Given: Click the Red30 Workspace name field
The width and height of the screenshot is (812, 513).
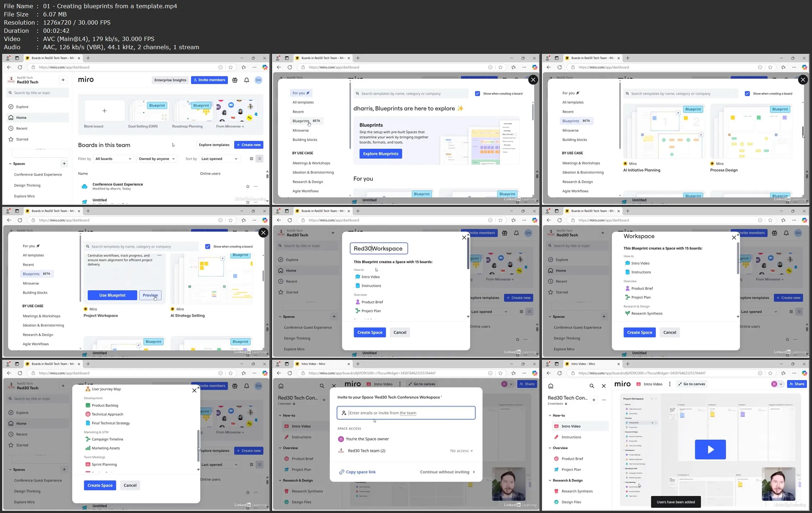Looking at the screenshot, I should coord(379,248).
